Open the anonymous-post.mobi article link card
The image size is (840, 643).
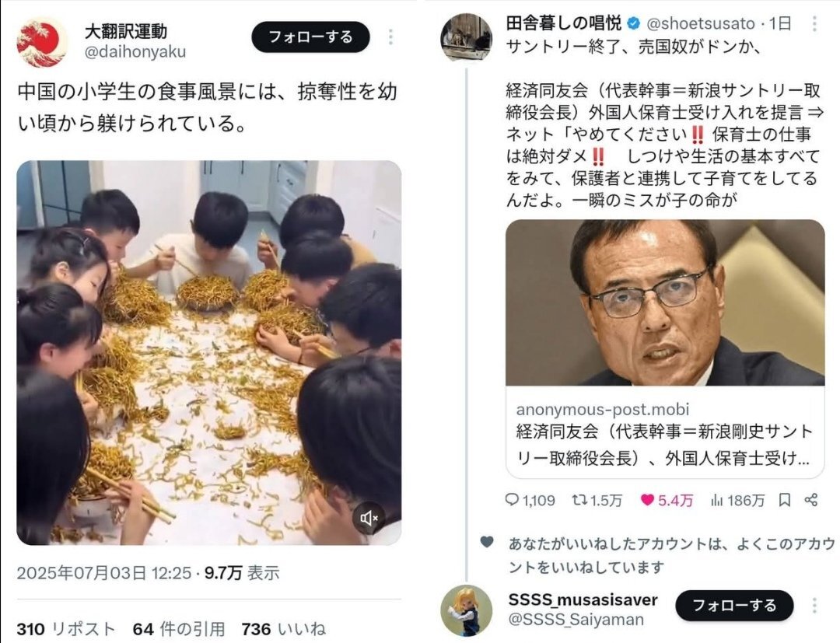[665, 348]
